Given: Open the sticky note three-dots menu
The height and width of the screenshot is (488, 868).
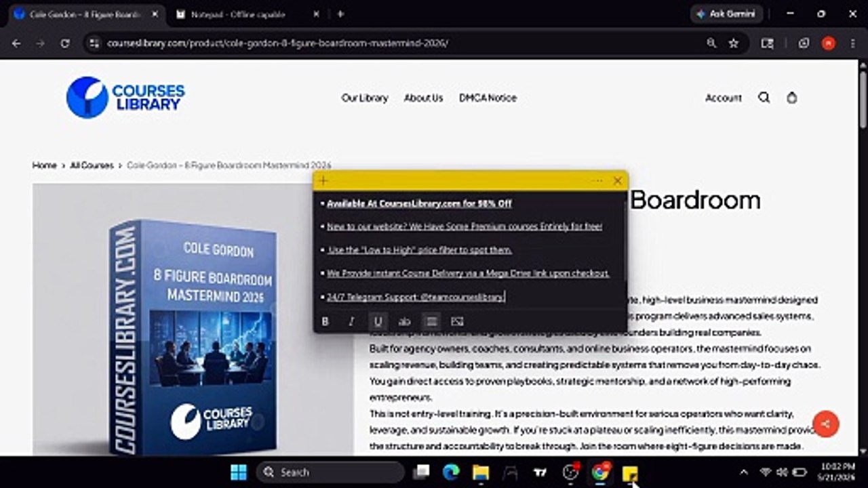Looking at the screenshot, I should pos(597,181).
